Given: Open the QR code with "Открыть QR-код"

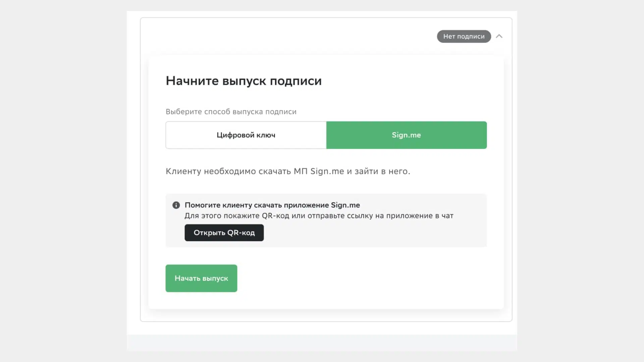Looking at the screenshot, I should (x=224, y=233).
